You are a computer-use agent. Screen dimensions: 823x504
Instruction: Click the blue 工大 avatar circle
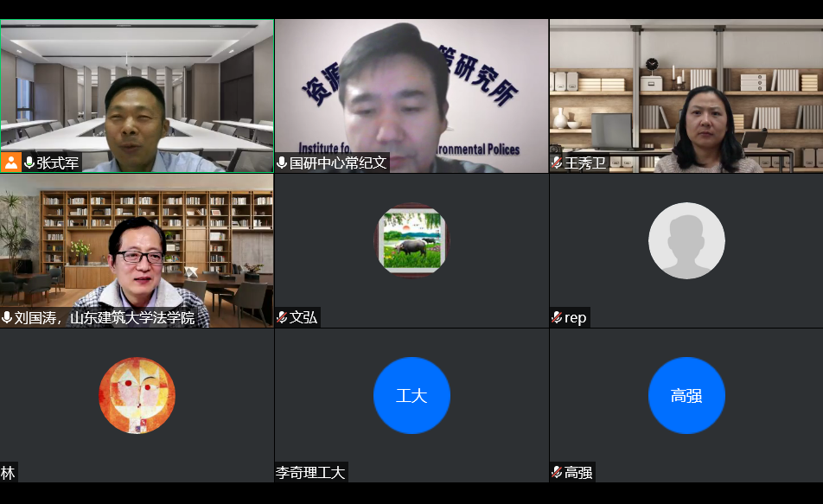pyautogui.click(x=411, y=395)
